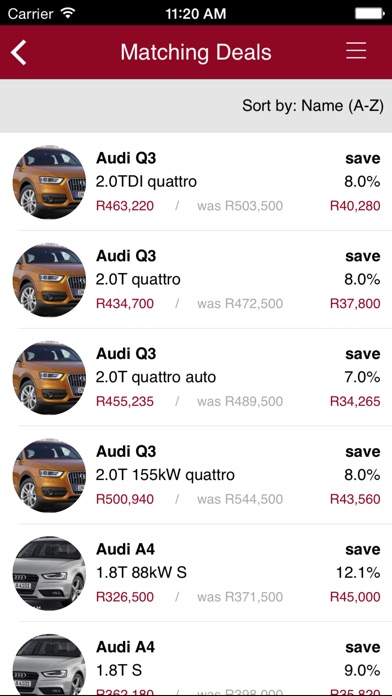Tap the Audi Q3 2.0T quattro auto image
The height and width of the screenshot is (696, 392).
[49, 377]
